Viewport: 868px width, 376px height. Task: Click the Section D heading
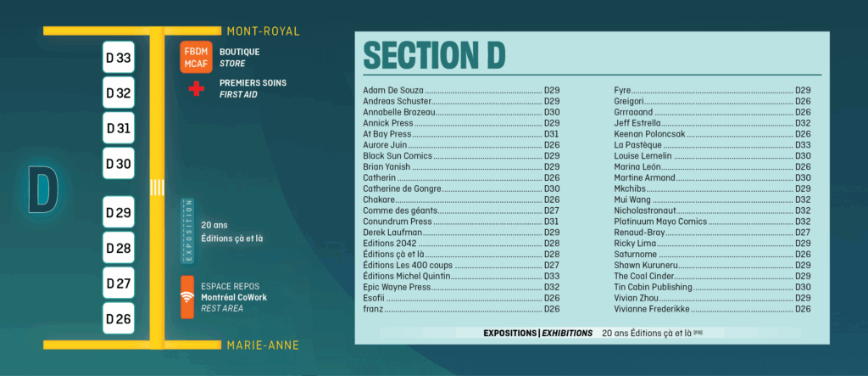click(434, 55)
